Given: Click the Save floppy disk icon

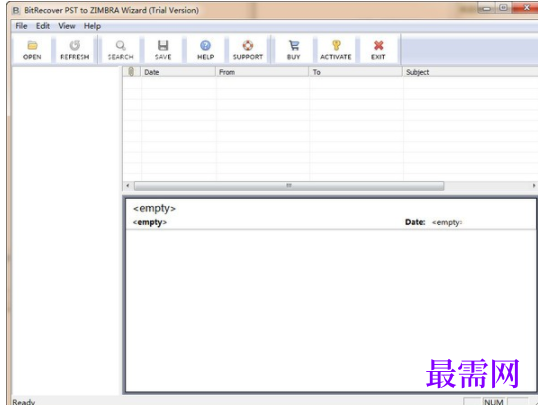Looking at the screenshot, I should coord(163,50).
